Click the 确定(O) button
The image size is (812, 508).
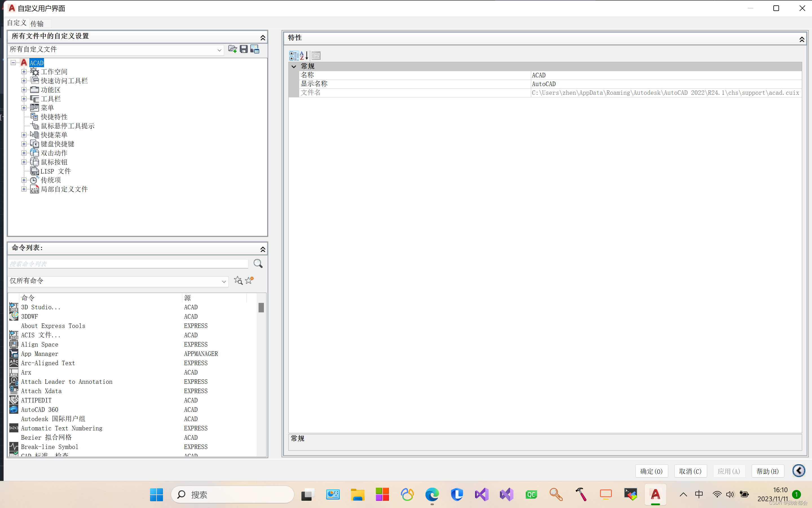coord(651,471)
